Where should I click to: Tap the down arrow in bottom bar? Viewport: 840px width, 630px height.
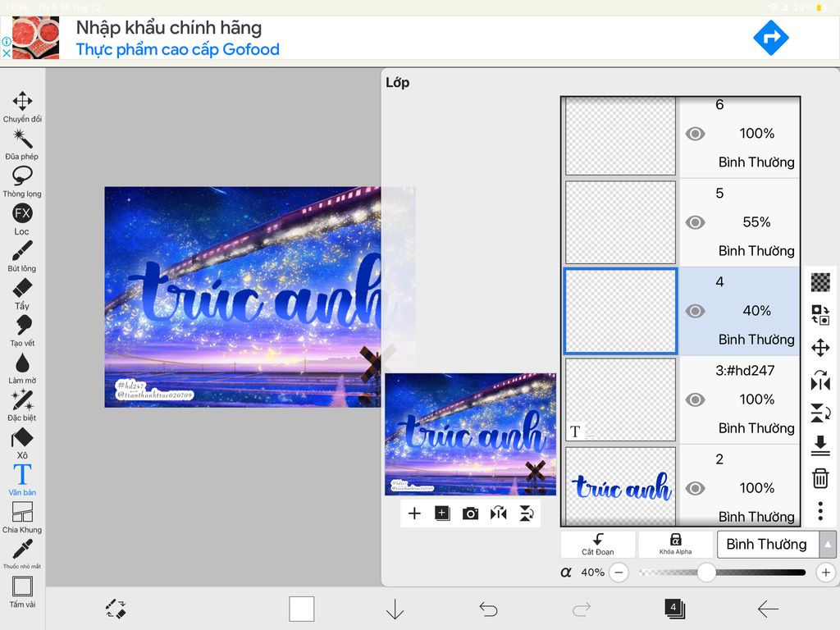pyautogui.click(x=395, y=609)
